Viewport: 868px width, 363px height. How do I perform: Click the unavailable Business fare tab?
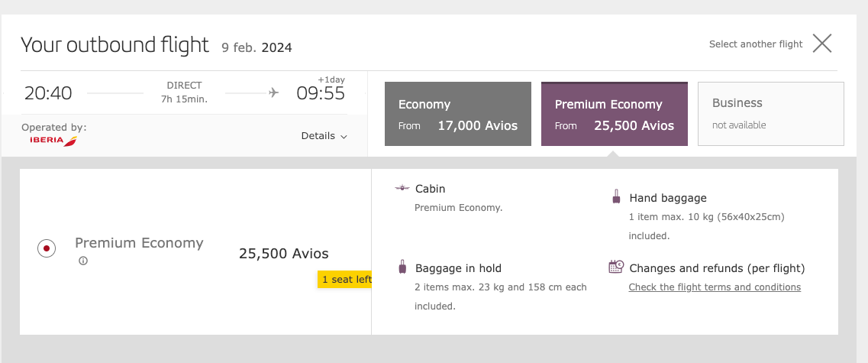(x=770, y=113)
